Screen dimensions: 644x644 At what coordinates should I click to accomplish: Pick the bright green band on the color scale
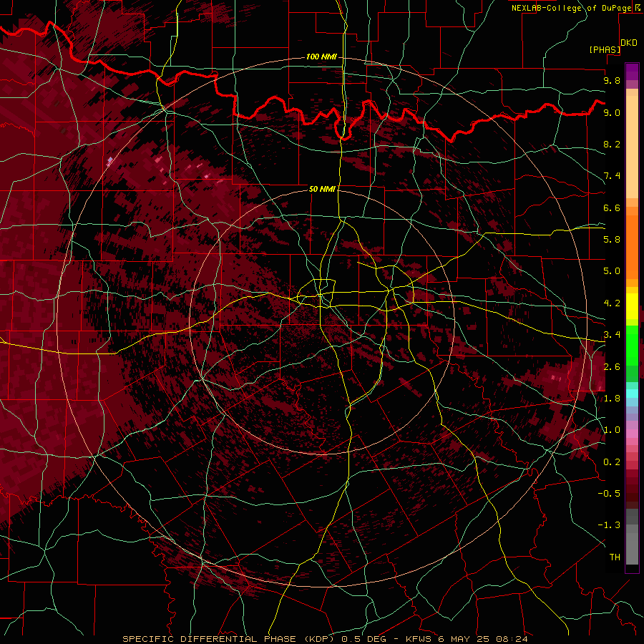632,344
